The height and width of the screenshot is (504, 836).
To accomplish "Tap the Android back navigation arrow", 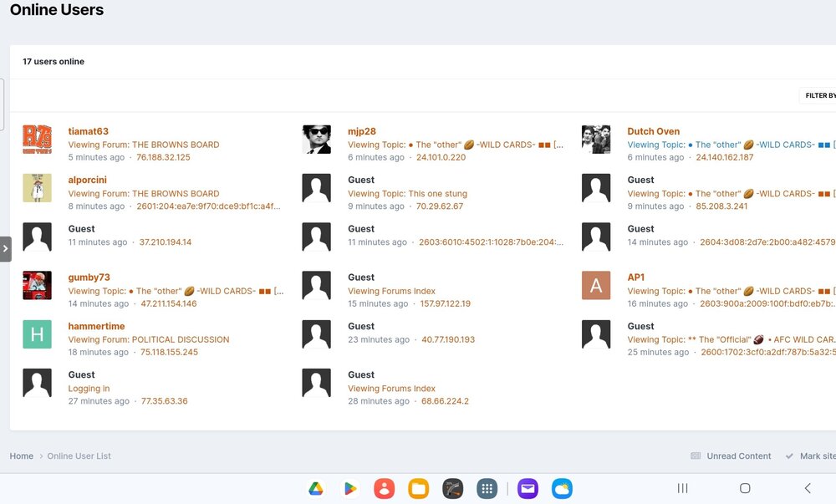I will point(808,488).
